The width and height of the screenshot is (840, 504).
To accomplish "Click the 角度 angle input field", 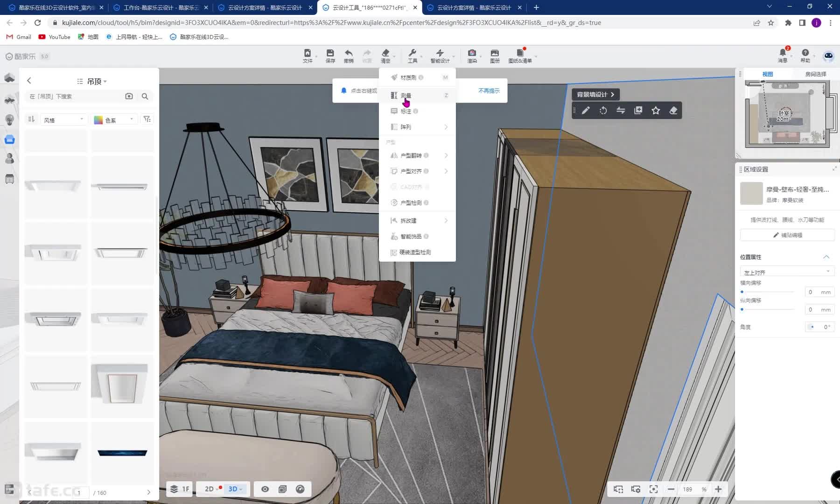I will click(820, 327).
